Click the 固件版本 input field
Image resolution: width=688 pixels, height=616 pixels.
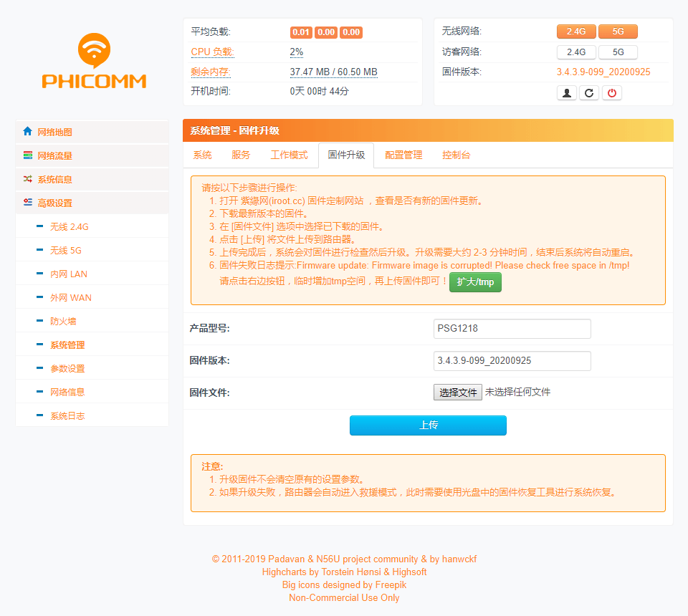(x=512, y=361)
